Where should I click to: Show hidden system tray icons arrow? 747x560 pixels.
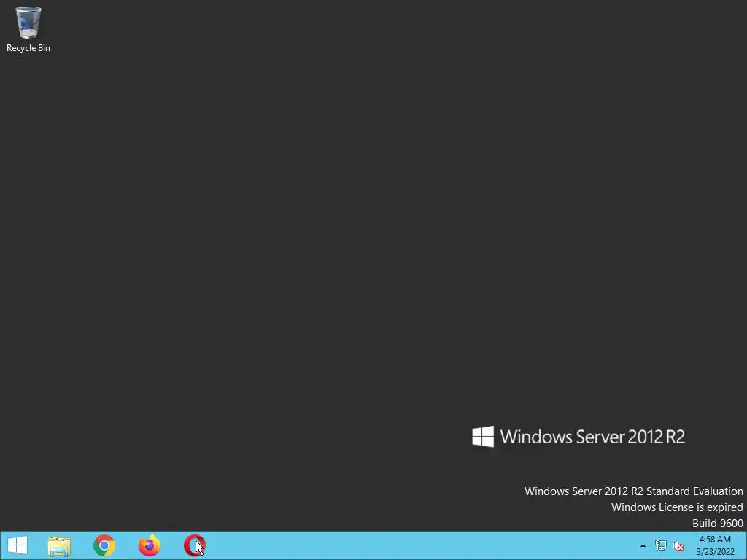[643, 545]
